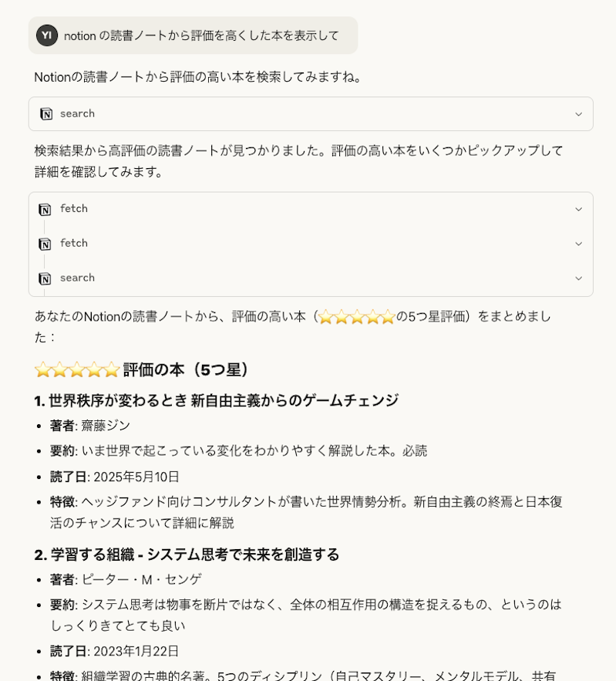Click the five-star 評価の本 heading

click(x=142, y=370)
